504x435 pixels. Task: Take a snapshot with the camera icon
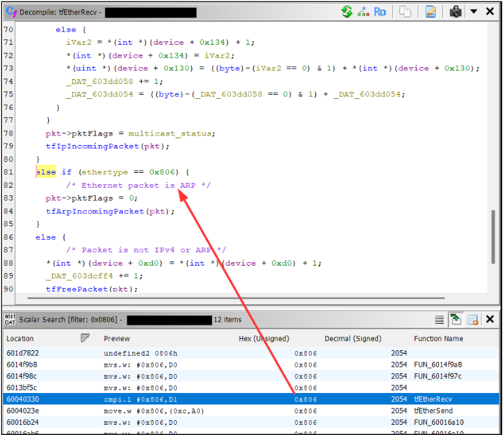pos(456,12)
